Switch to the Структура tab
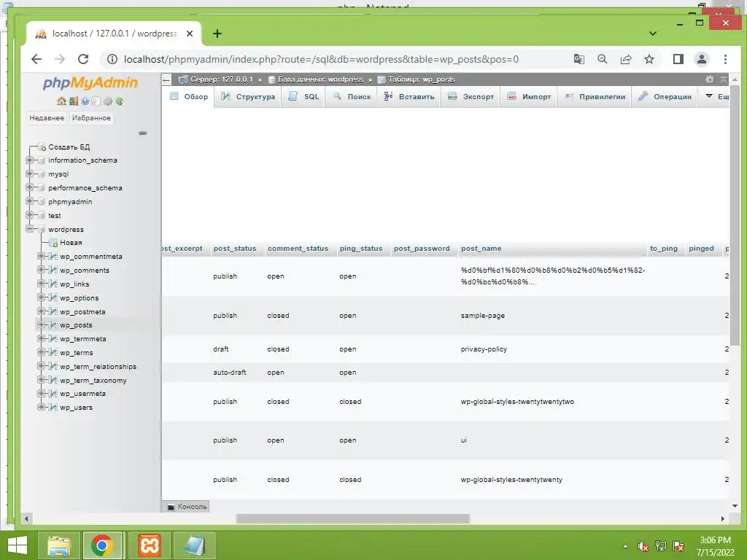Image resolution: width=747 pixels, height=560 pixels. tap(248, 97)
